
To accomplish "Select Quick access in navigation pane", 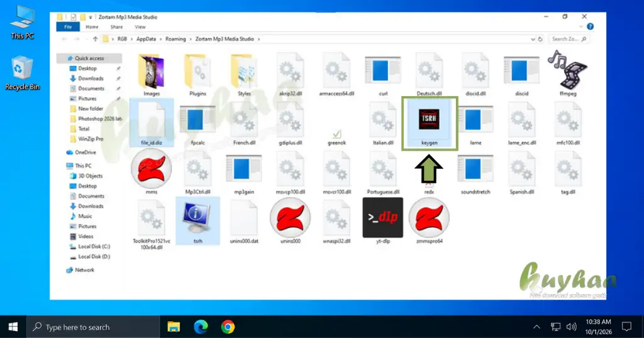I will click(x=89, y=58).
